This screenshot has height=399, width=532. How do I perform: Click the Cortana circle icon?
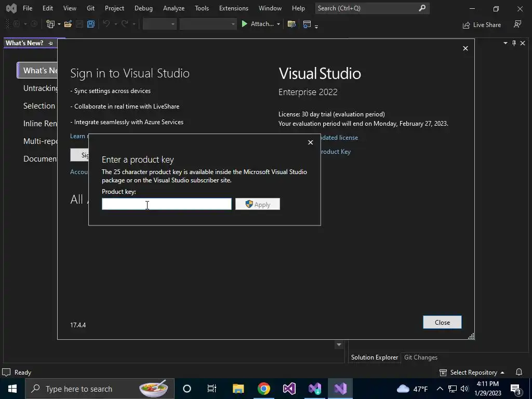coord(187,389)
